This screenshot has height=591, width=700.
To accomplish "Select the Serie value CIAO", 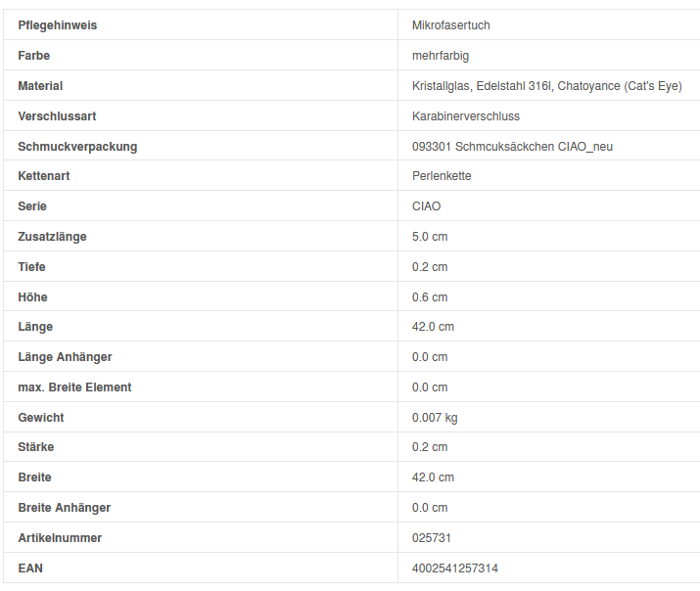I will coord(426,206).
